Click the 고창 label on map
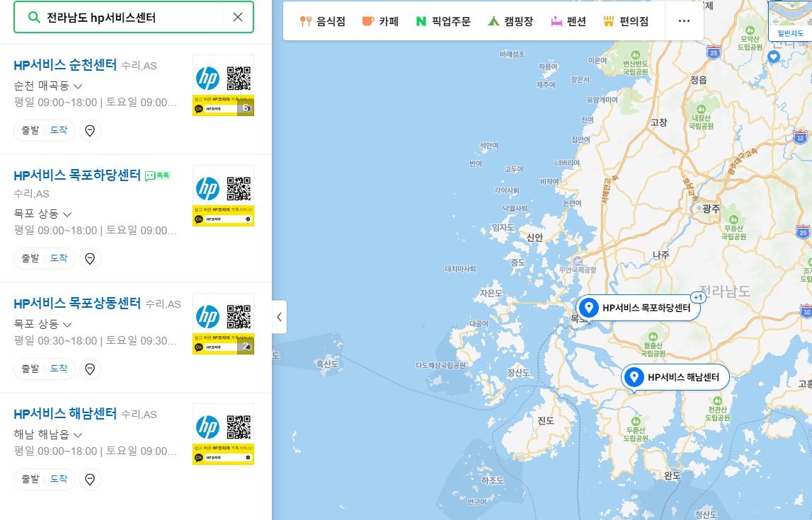Screen dimensions: 812x520 (658, 122)
